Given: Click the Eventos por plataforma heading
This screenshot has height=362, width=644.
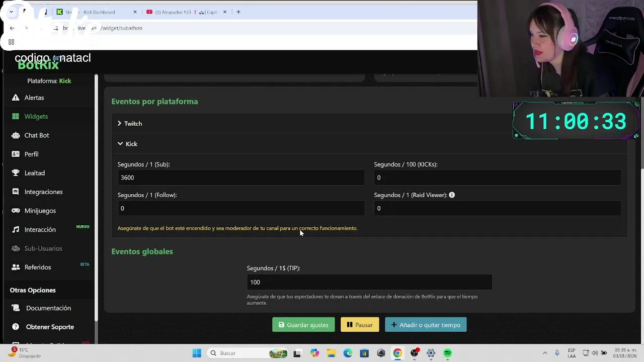Looking at the screenshot, I should [154, 102].
